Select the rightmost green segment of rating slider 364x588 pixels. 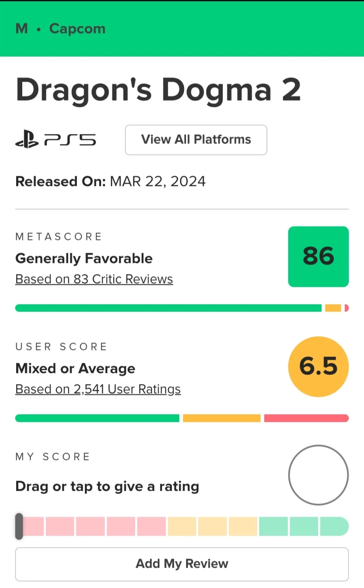pyautogui.click(x=334, y=526)
